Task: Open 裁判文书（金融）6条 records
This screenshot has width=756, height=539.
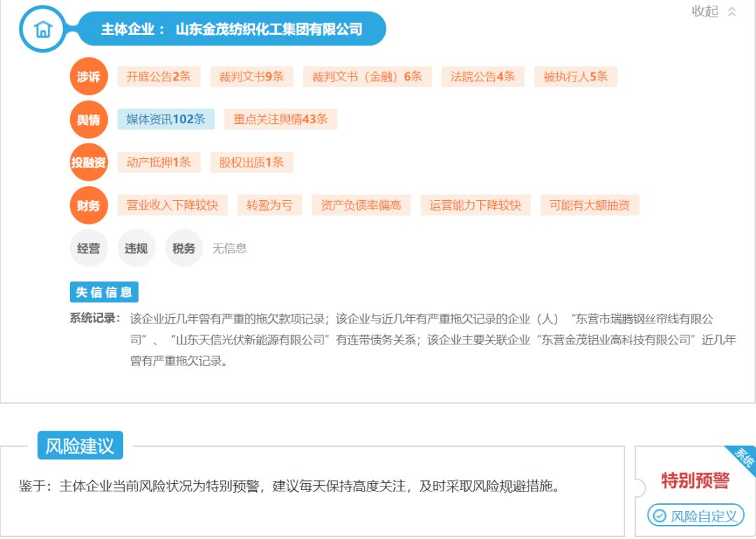Action: point(365,76)
